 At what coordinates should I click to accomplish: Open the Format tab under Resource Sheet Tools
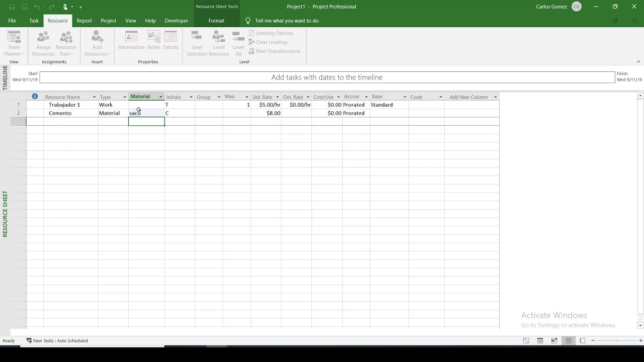pyautogui.click(x=216, y=21)
